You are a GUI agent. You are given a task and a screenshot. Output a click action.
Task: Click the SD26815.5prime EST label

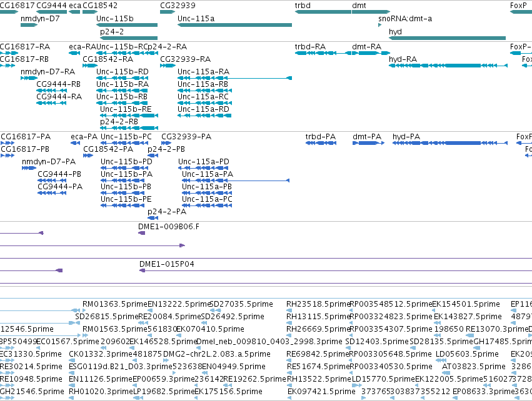click(x=107, y=317)
